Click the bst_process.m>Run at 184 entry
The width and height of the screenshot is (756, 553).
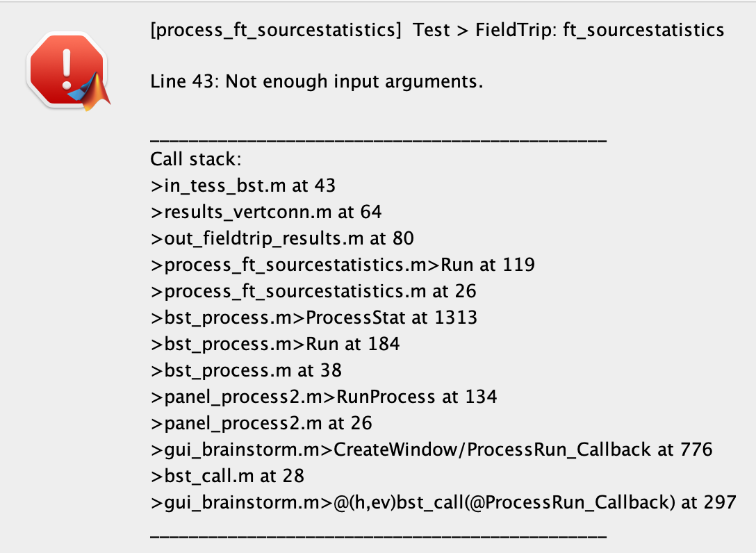(275, 344)
